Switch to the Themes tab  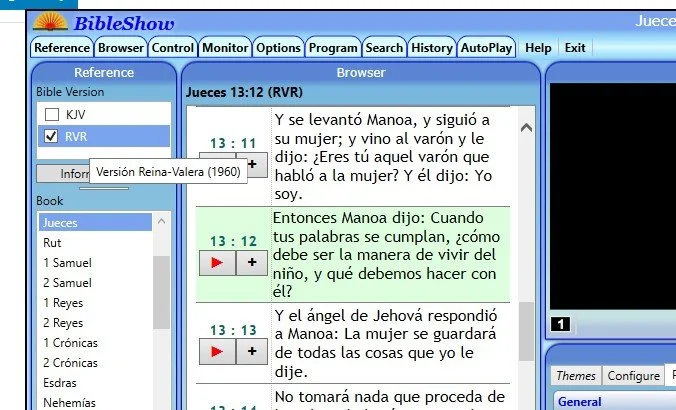[x=576, y=376]
